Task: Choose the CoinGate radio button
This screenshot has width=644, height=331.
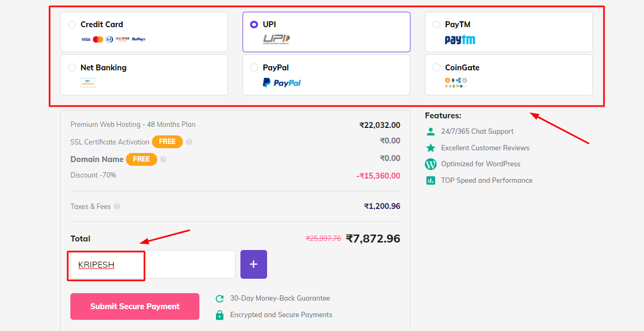Action: click(436, 68)
